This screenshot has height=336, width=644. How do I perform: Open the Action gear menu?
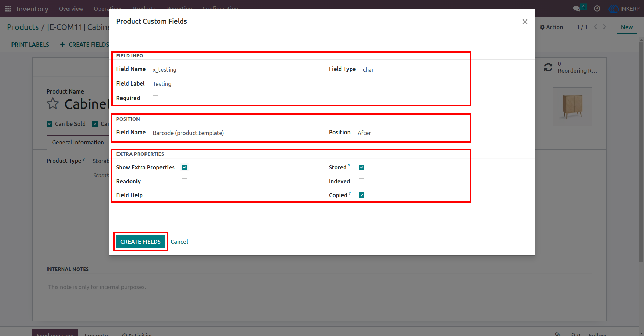click(551, 27)
